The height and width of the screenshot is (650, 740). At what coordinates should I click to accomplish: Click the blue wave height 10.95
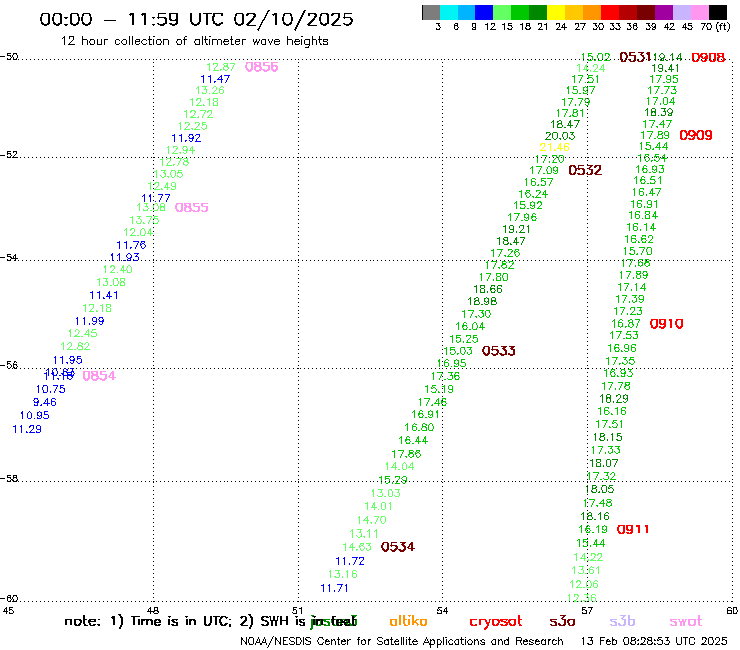click(34, 415)
